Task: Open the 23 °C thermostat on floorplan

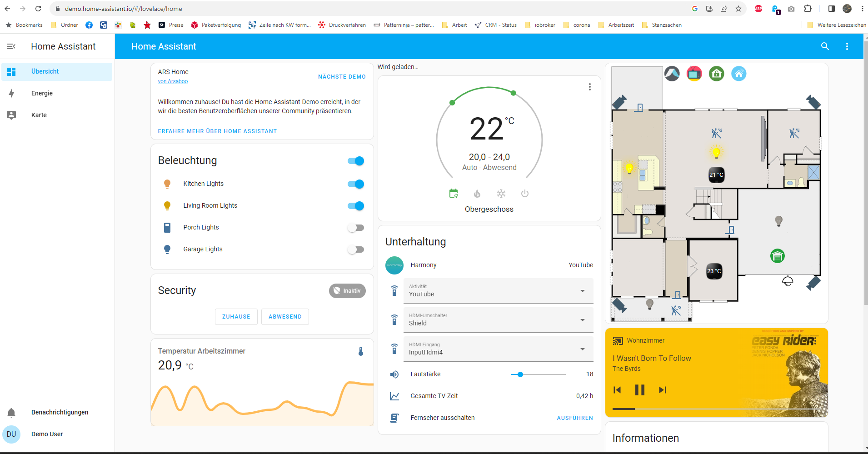Action: point(714,271)
